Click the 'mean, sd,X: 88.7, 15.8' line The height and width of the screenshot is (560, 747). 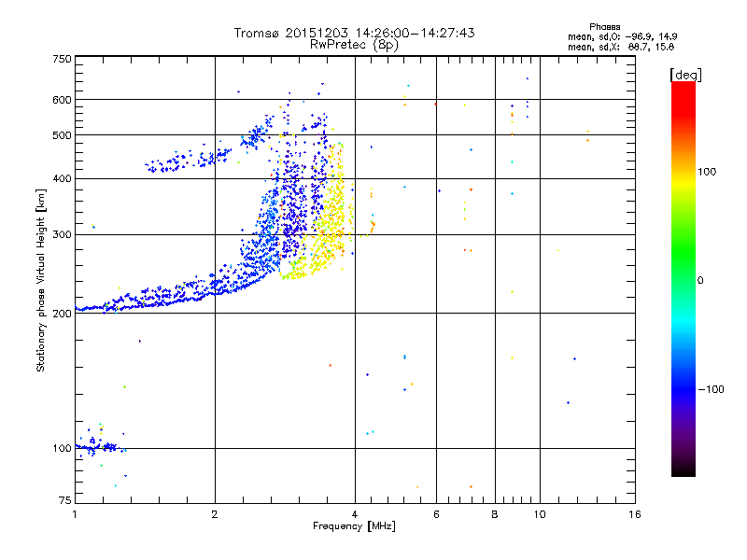click(621, 47)
